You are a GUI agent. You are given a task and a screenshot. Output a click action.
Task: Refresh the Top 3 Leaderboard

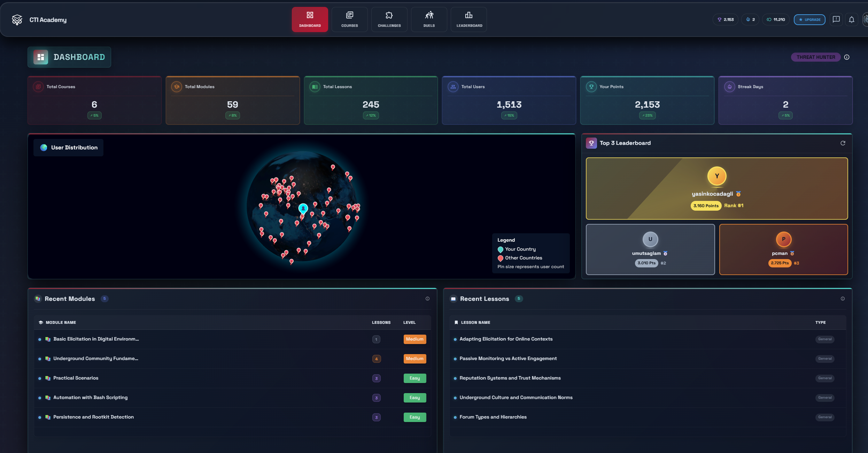(x=843, y=143)
